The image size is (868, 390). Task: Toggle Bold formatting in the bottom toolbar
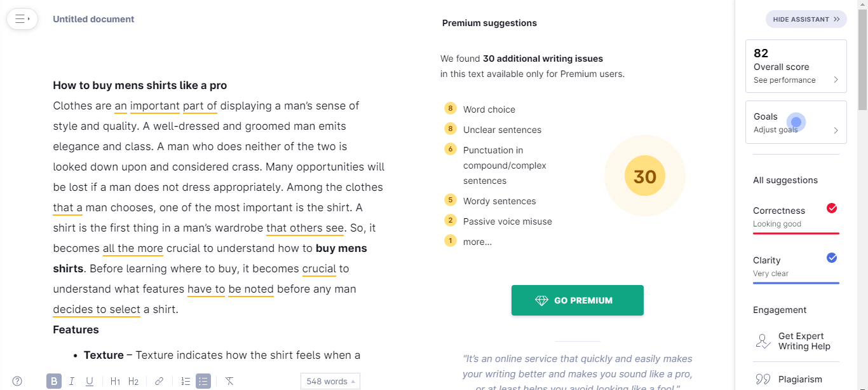pos(54,381)
